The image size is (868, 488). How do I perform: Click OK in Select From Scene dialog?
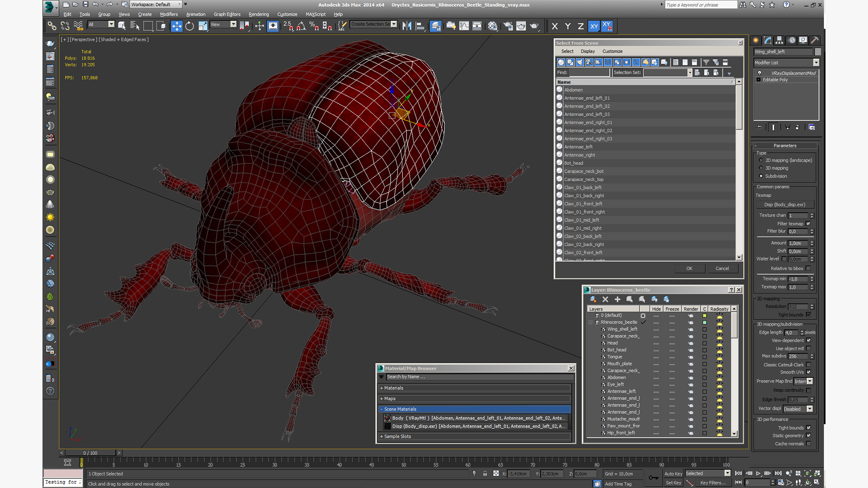click(x=689, y=268)
